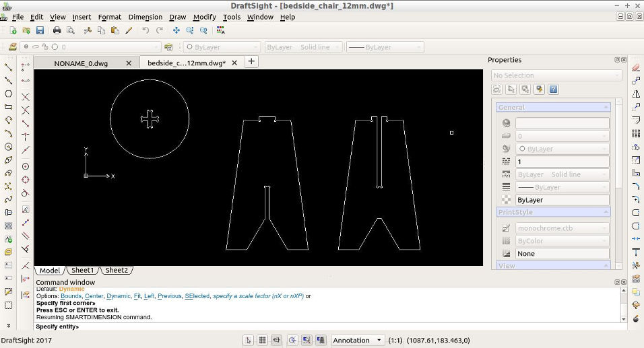Open the Tools menu
Screen dimensions: 644x348
pyautogui.click(x=232, y=18)
